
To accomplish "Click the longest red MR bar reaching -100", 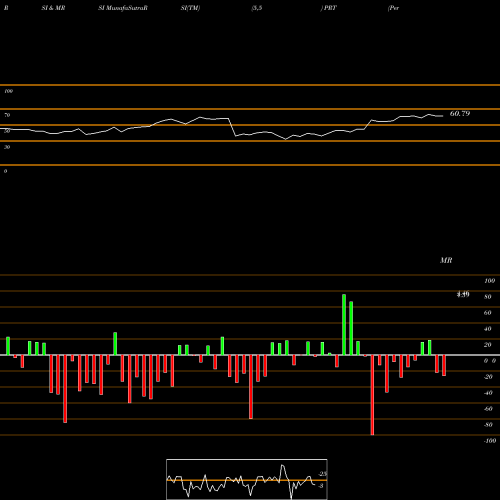I will click(x=372, y=395).
